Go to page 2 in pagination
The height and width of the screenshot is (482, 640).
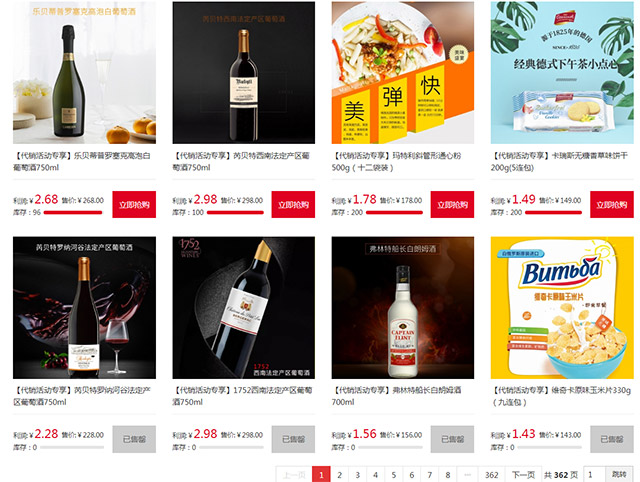340,475
